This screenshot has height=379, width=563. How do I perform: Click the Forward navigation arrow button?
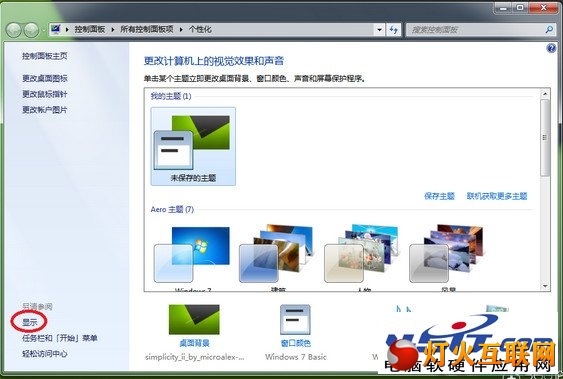point(31,30)
